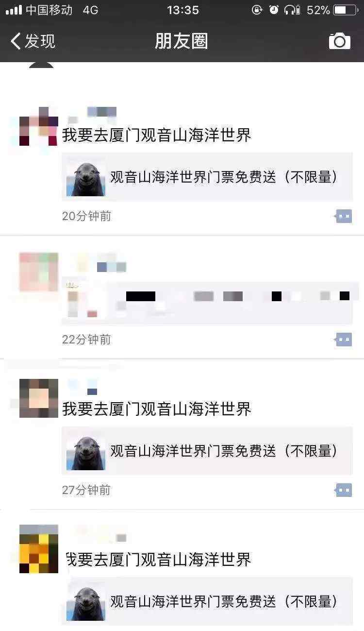The height and width of the screenshot is (631, 364).
Task: Tap seal thumbnail in first shared link
Action: coord(86,177)
